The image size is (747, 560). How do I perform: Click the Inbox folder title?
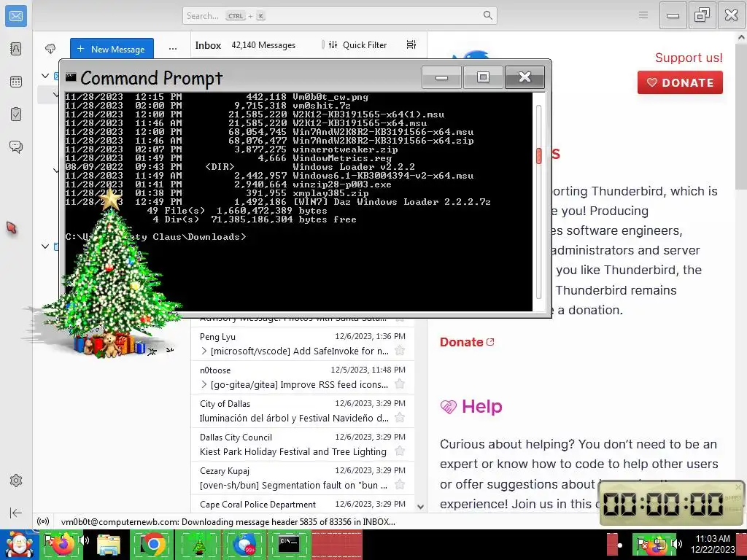pos(208,45)
